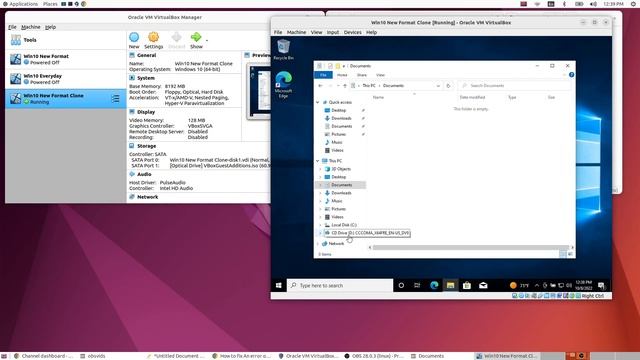This screenshot has height=360, width=640.
Task: Expand CD Drive (D:) in navigation pane
Action: click(x=320, y=233)
